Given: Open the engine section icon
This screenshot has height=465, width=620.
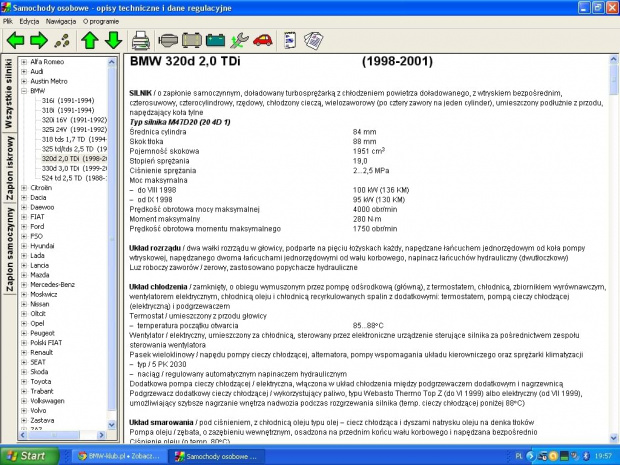Looking at the screenshot, I should pyautogui.click(x=168, y=40).
